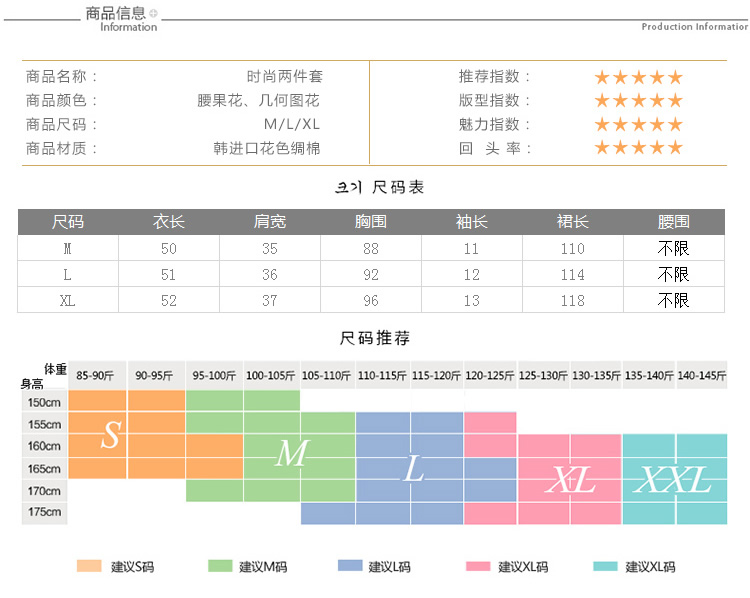Click the large M letter in the green area
Viewport: 750px width, 598px height.
[x=291, y=454]
